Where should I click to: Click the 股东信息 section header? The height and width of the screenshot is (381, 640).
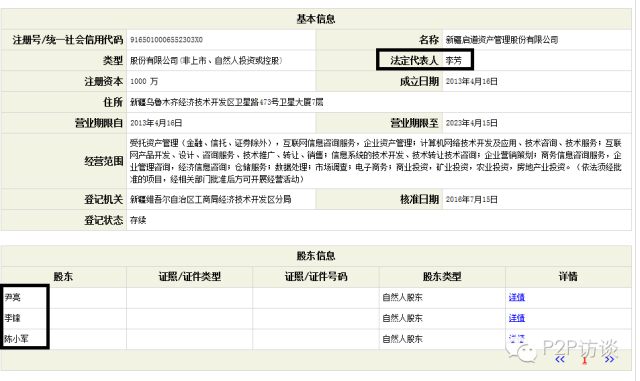pos(316,256)
